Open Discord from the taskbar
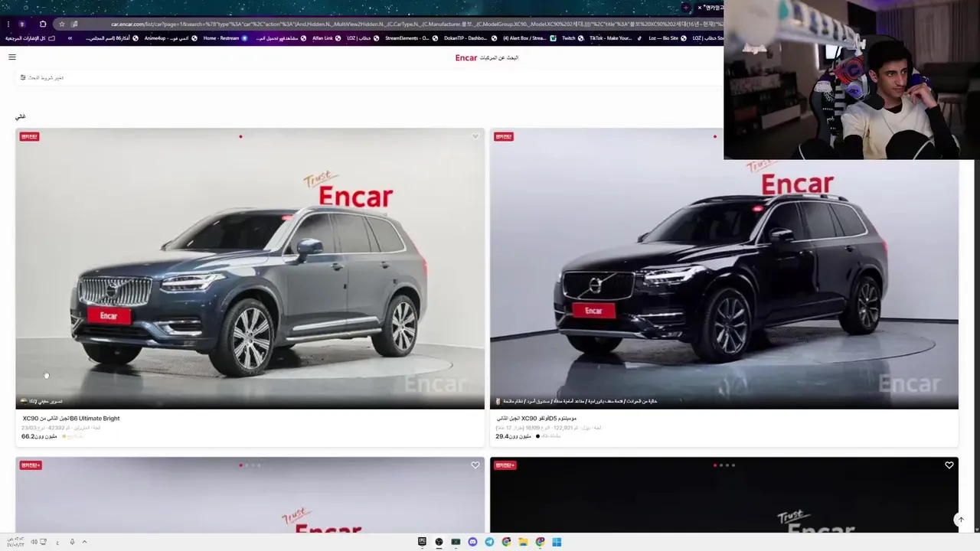The image size is (980, 551). coord(472,542)
